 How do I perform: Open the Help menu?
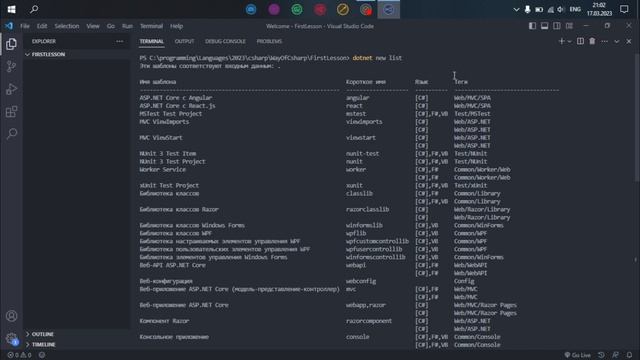(x=176, y=26)
